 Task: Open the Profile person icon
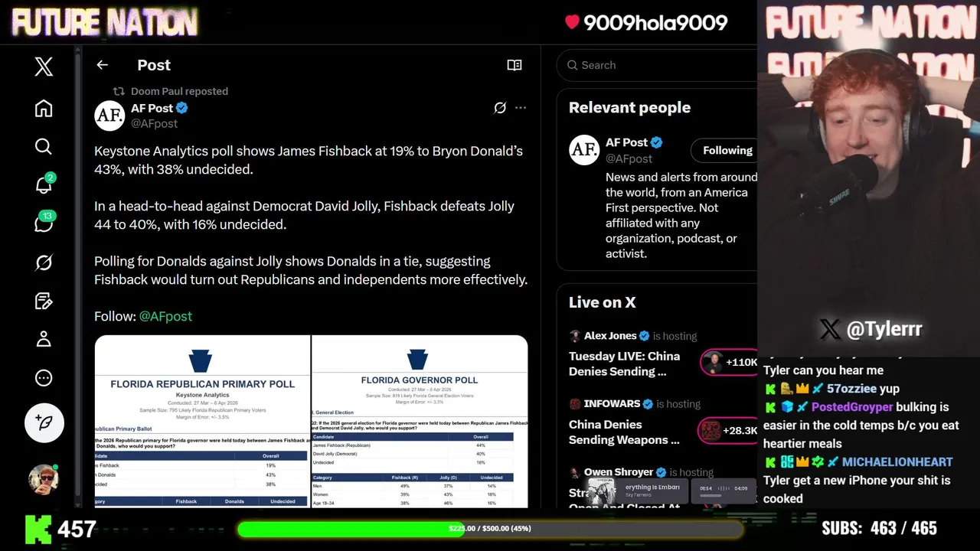[44, 339]
